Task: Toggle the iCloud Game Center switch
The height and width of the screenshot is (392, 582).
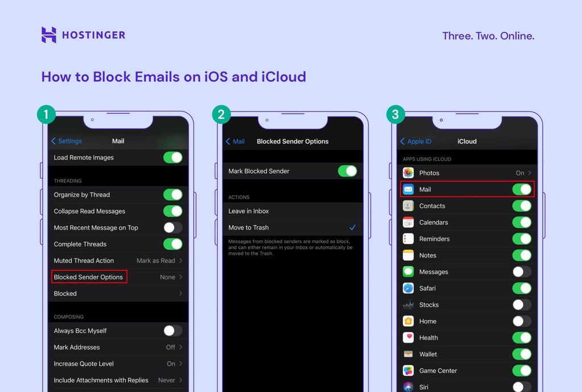Action: click(x=522, y=370)
